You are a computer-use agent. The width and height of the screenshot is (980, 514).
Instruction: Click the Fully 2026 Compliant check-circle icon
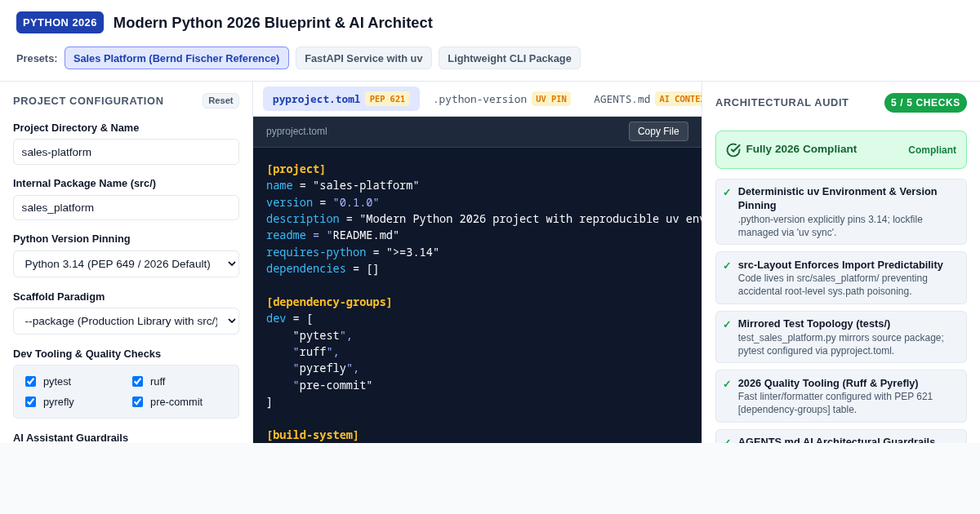733,150
